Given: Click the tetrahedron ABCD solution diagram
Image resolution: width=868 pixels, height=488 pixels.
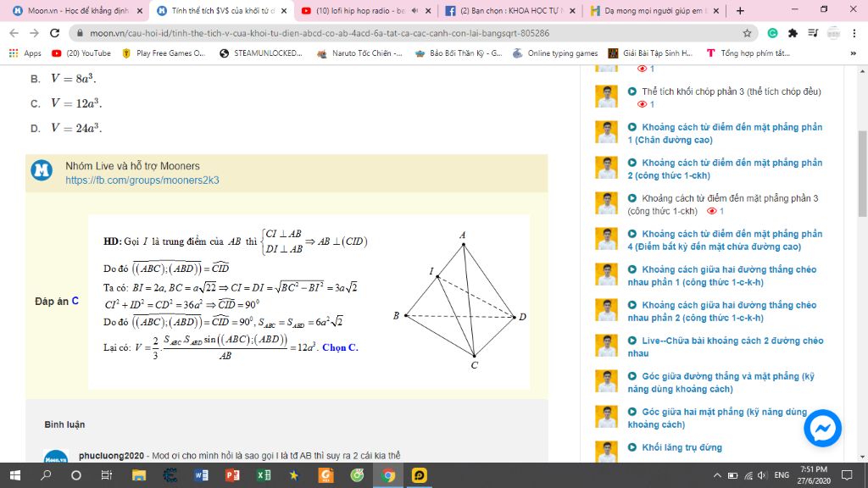Looking at the screenshot, I should tap(459, 302).
